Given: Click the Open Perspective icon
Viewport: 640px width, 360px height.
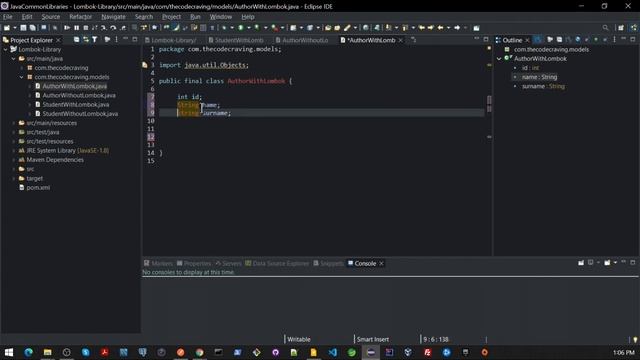Looking at the screenshot, I should tap(621, 28).
